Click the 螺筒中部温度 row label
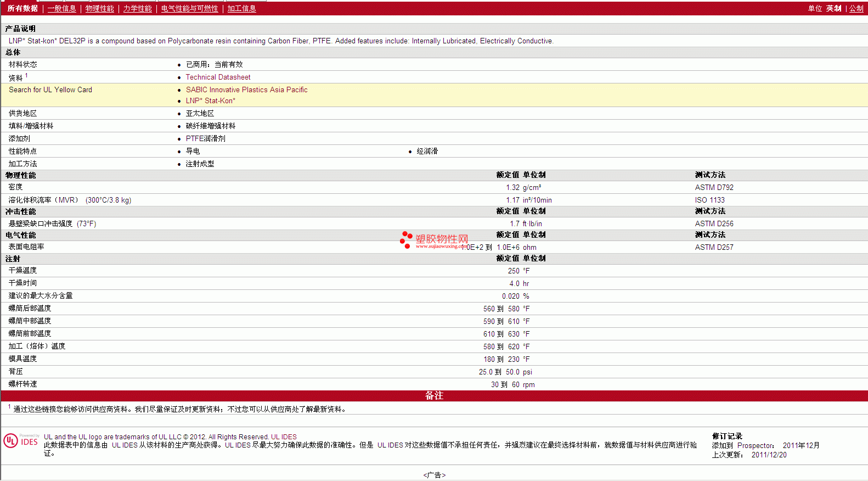The image size is (868, 481). coord(30,321)
